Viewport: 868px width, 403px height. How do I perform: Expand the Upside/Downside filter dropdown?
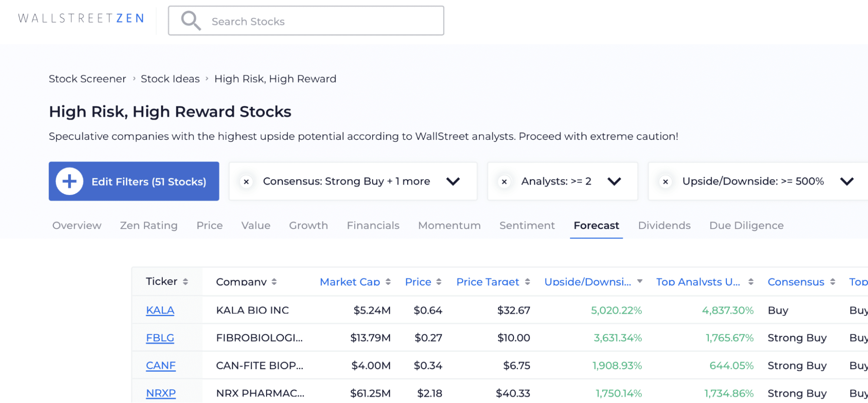847,182
